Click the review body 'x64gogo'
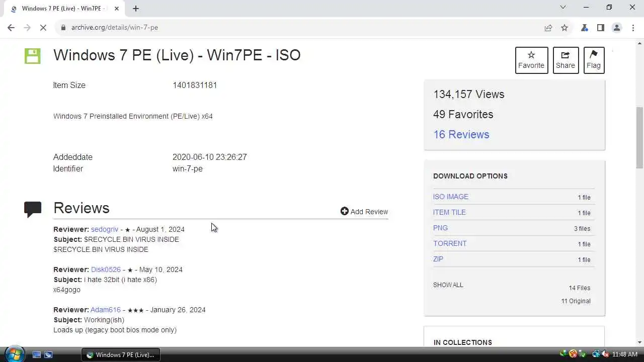644x362 pixels. click(67, 290)
